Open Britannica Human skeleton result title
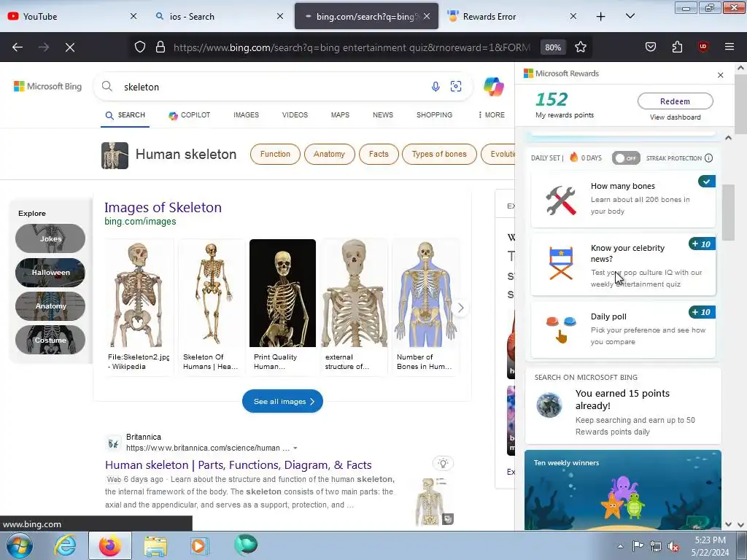The width and height of the screenshot is (747, 560). pyautogui.click(x=239, y=464)
